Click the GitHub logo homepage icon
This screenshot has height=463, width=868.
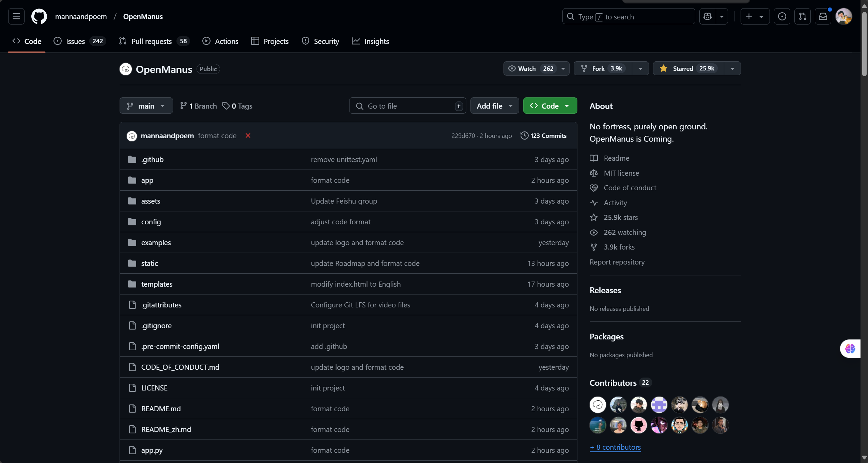[x=39, y=16]
